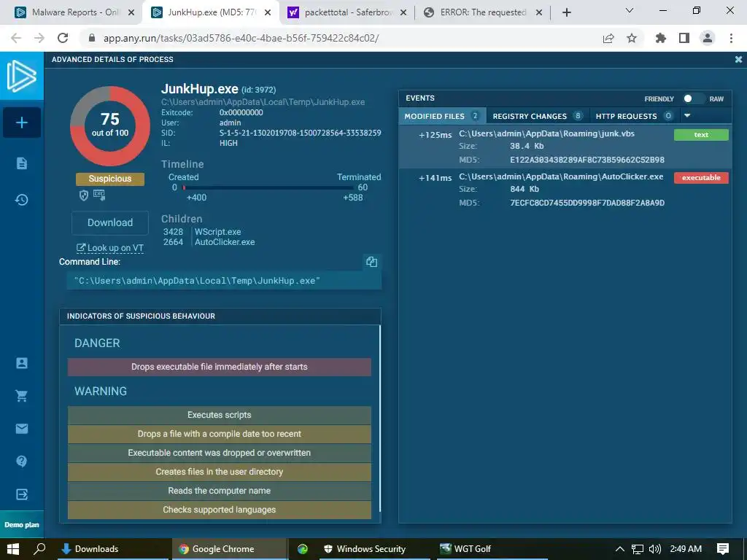Click indicators panel vertical scrollbar

(379, 418)
